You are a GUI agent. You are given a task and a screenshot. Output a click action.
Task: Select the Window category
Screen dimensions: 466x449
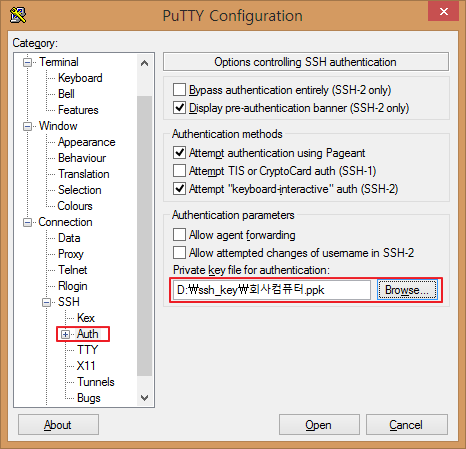(58, 126)
